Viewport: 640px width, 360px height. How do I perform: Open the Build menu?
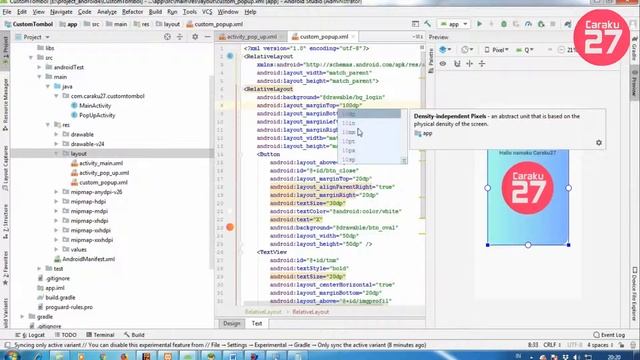156,12
